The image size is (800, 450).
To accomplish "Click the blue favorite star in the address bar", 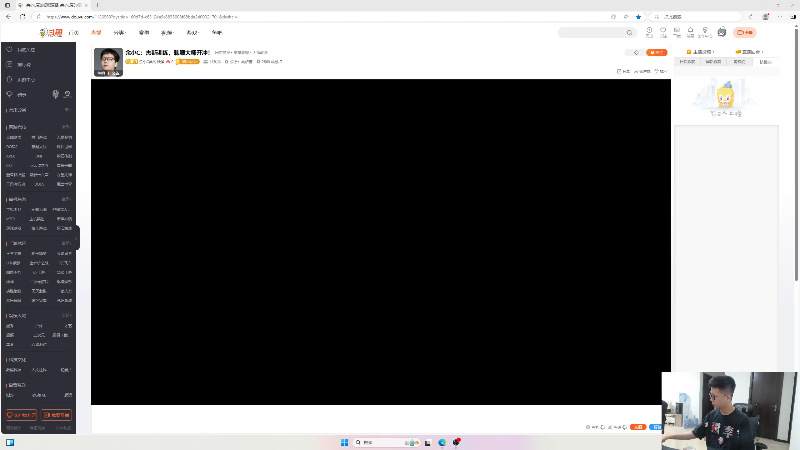I will pos(638,17).
